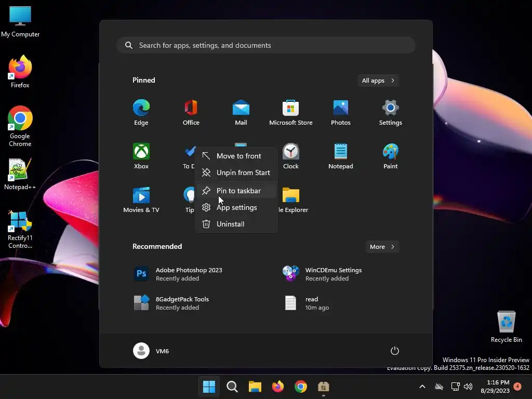
Task: Select Move to front in context menu
Action: tap(236, 156)
